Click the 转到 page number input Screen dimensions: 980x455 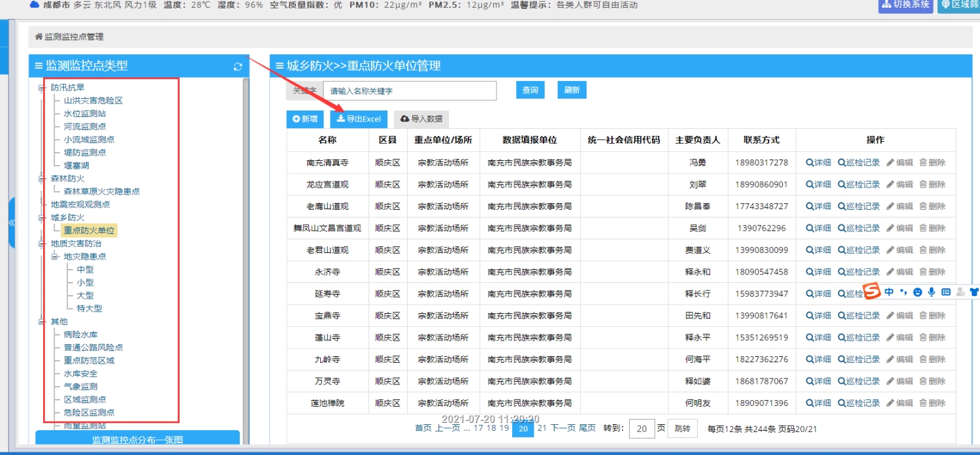(x=642, y=429)
